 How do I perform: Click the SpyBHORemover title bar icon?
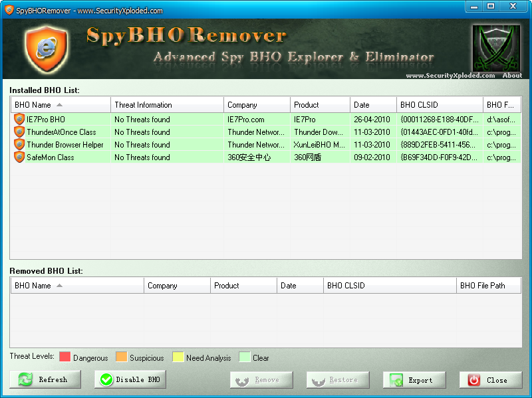[x=9, y=11]
